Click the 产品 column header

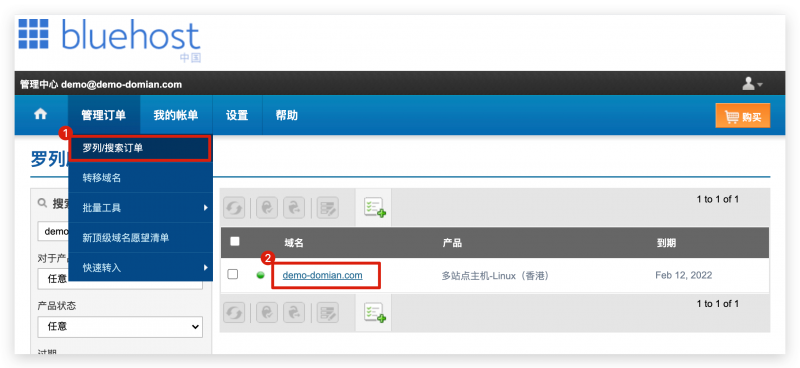coord(452,243)
